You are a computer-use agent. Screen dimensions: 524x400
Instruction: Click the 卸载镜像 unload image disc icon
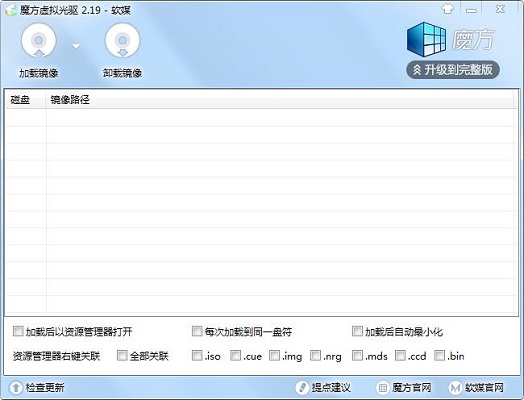pos(123,41)
